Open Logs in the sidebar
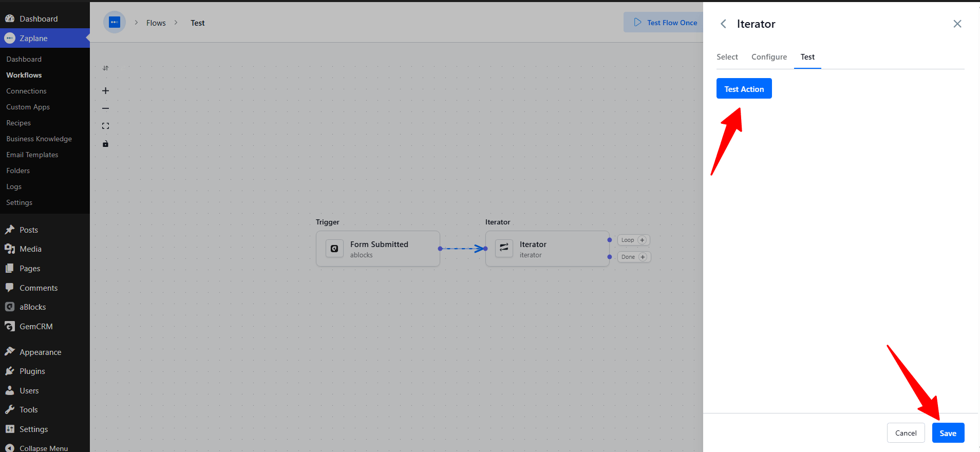The height and width of the screenshot is (452, 980). pos(14,186)
